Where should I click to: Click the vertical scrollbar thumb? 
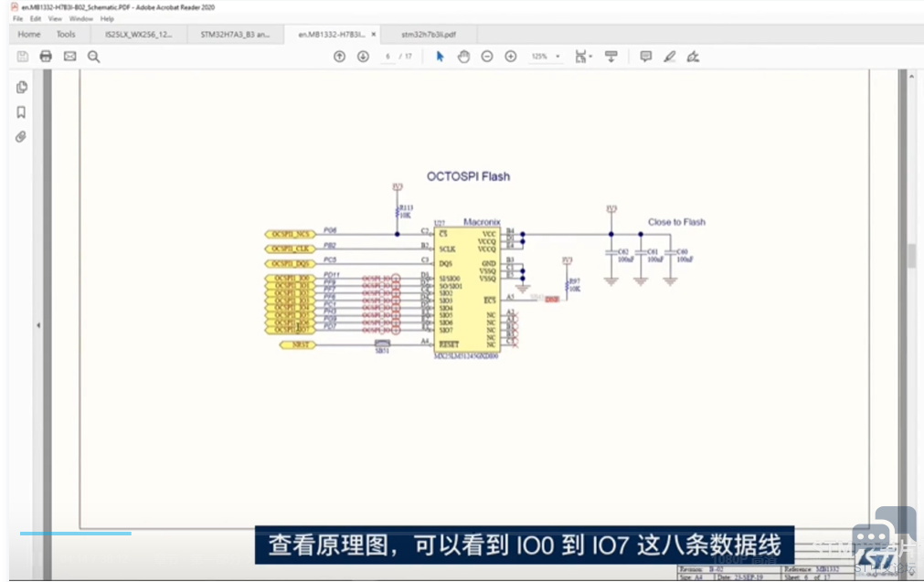click(x=911, y=256)
